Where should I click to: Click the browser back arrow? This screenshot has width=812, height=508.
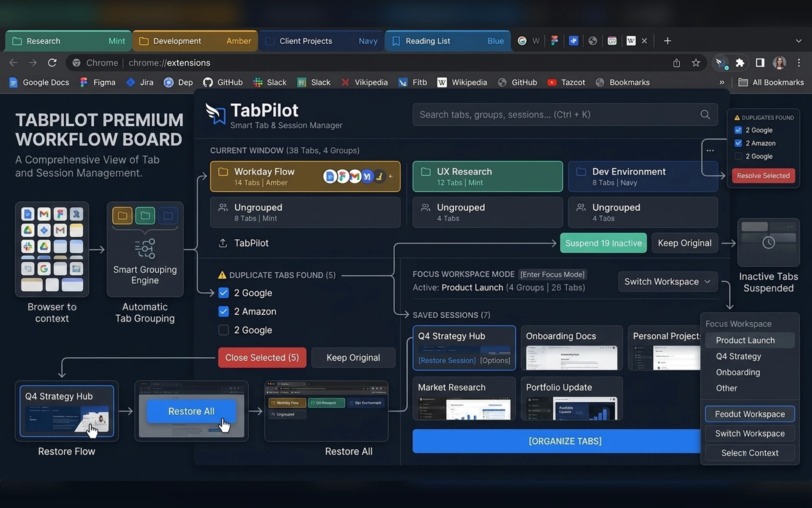pos(13,63)
